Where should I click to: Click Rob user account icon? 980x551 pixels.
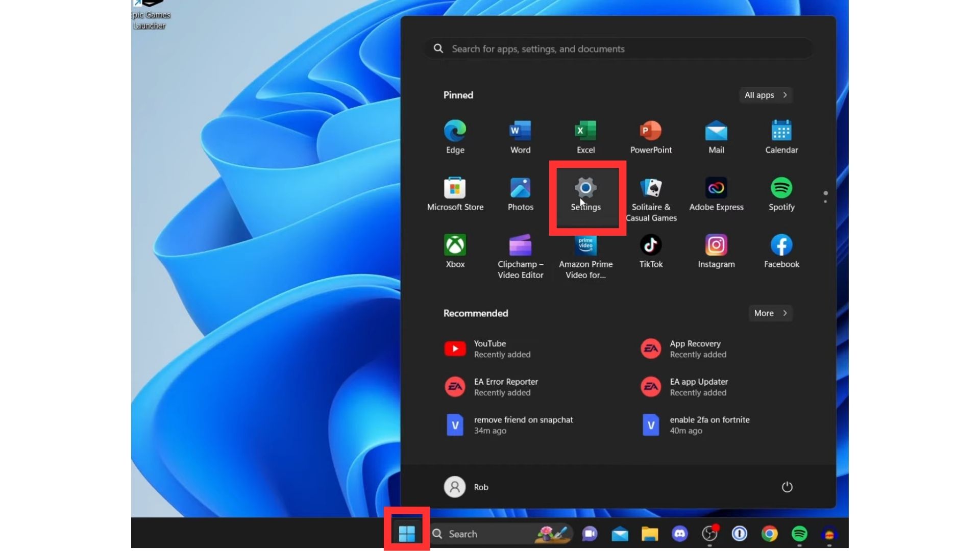(455, 486)
